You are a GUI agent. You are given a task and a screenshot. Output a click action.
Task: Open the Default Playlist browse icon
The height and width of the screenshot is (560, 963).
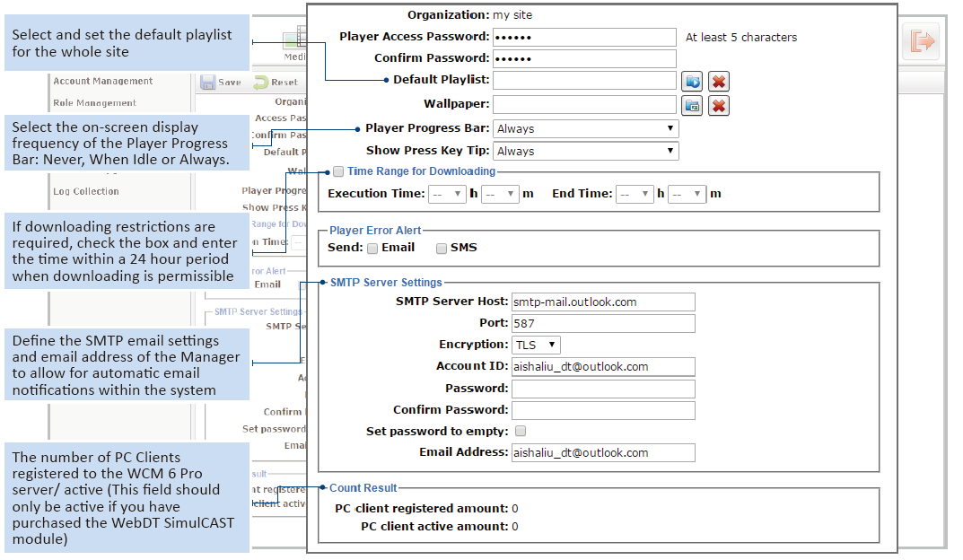coord(693,81)
